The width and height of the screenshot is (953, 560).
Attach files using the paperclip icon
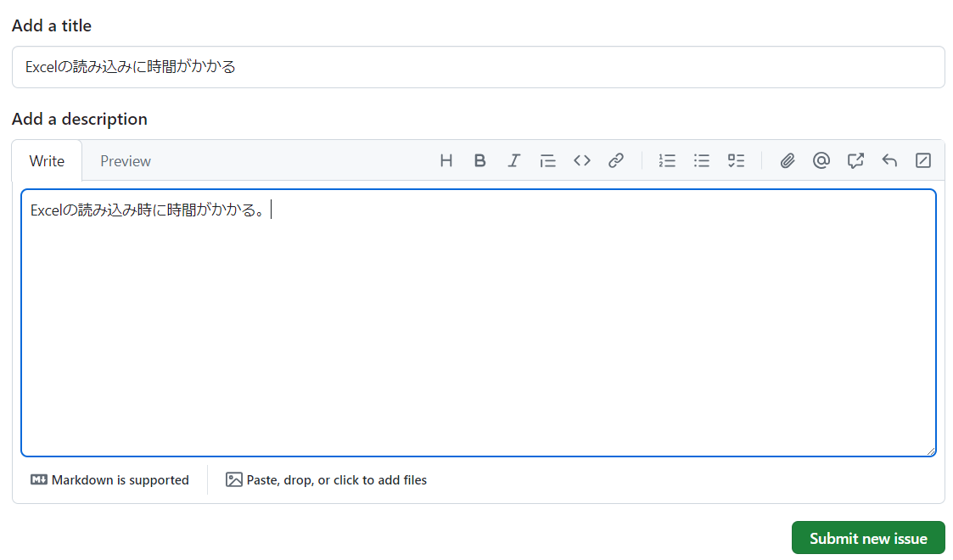[x=788, y=160]
